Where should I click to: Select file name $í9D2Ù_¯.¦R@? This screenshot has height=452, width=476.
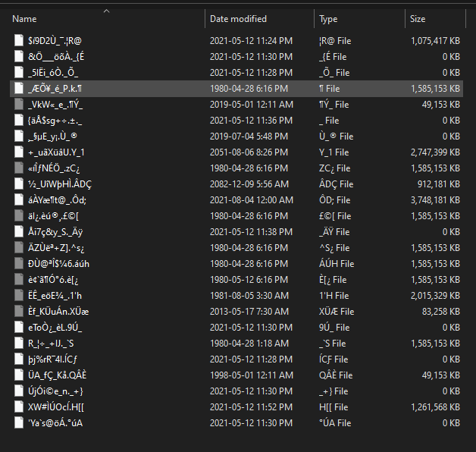pyautogui.click(x=55, y=41)
